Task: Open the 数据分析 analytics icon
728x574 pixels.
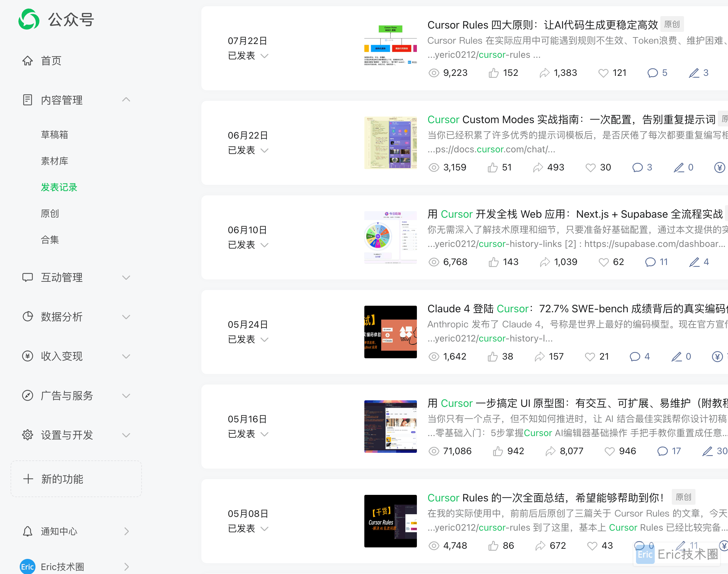Action: tap(28, 317)
